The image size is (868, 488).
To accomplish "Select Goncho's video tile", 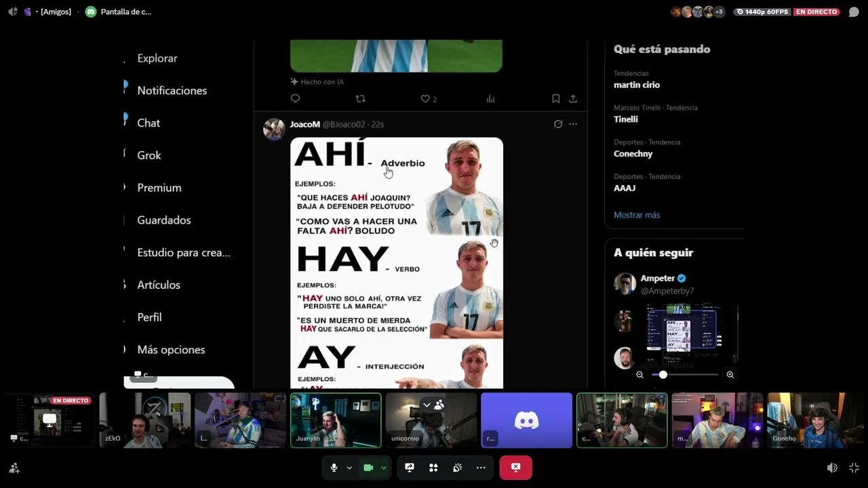I will [812, 420].
